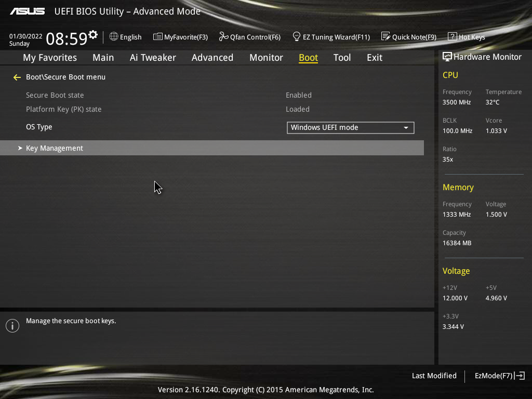
Task: Click the +12V 12.000 V reading
Action: point(455,298)
